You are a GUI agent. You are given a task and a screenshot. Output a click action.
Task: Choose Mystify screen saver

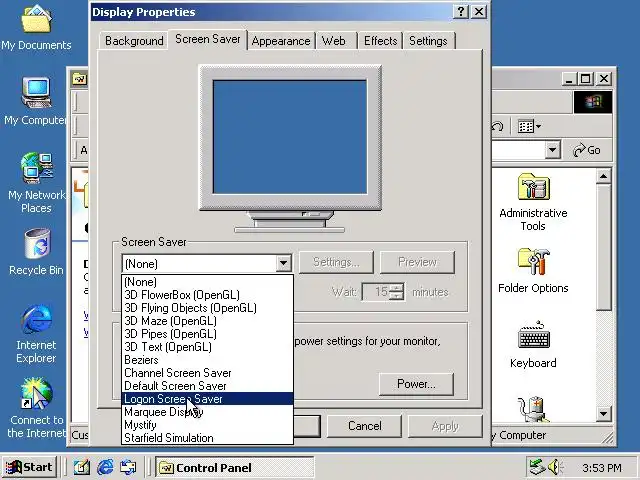(x=207, y=425)
